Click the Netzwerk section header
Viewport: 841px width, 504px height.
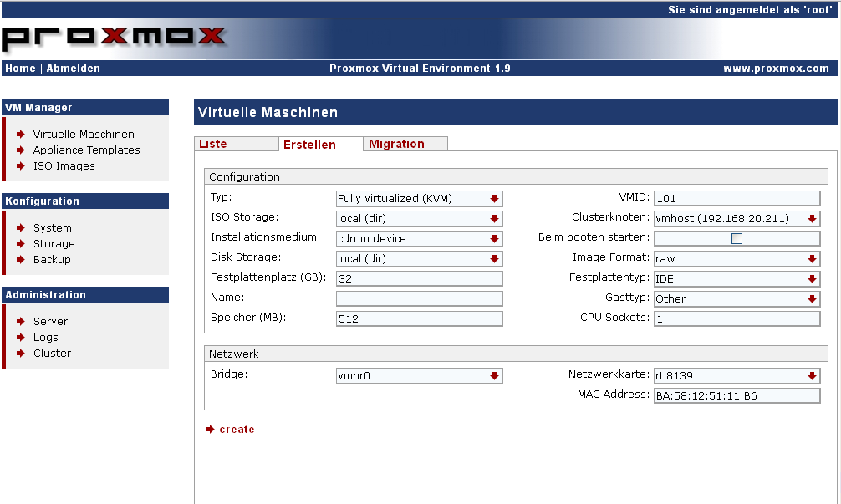tap(516, 354)
